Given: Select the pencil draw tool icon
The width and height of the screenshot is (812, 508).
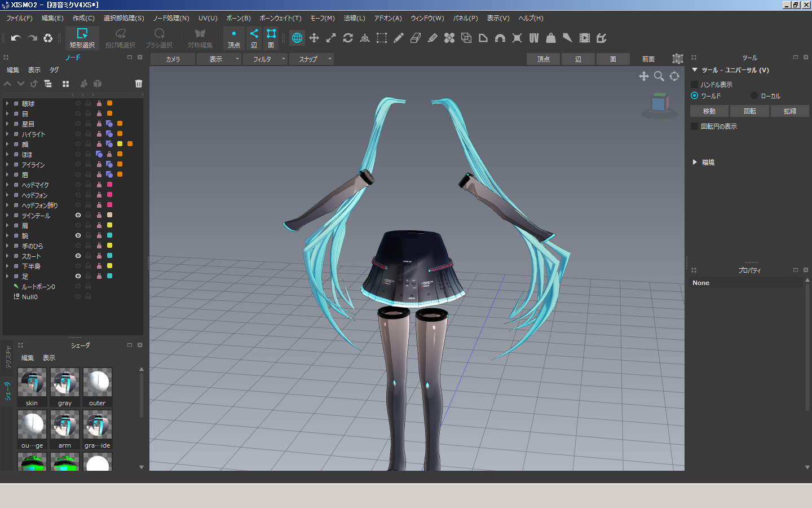Looking at the screenshot, I should pos(399,38).
